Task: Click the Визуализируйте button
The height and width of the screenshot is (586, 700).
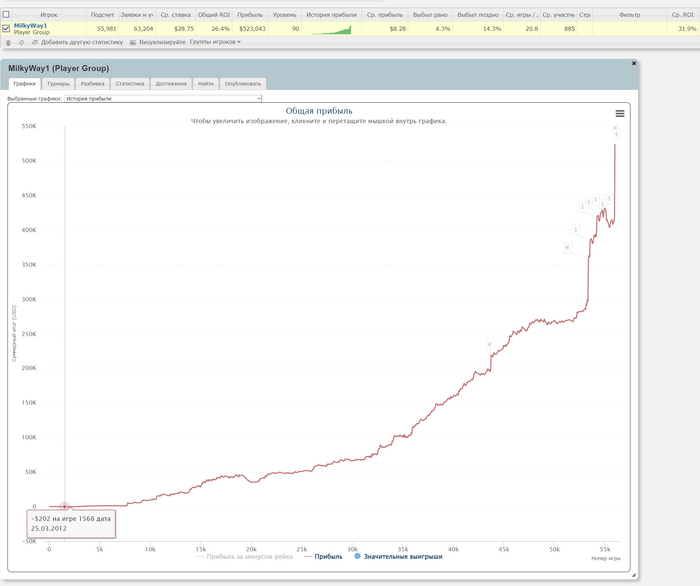Action: tap(162, 42)
